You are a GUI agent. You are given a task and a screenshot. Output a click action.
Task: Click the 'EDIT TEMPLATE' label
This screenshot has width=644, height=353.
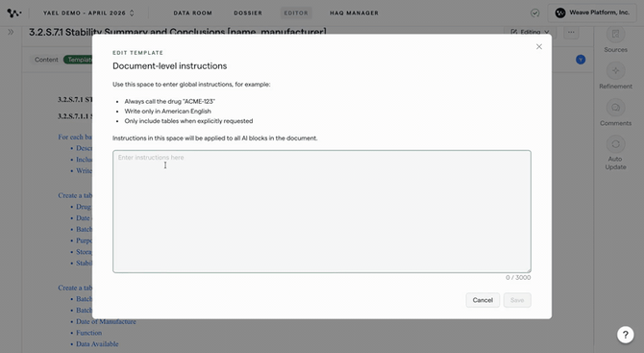[137, 53]
